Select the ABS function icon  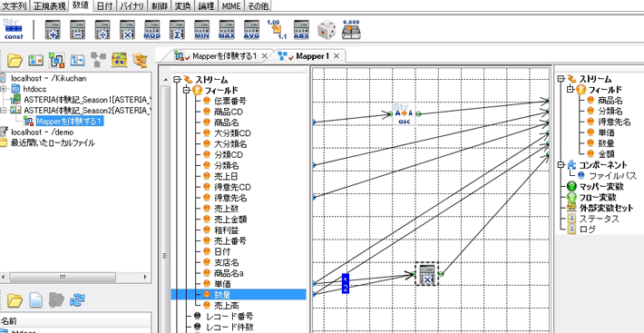pyautogui.click(x=301, y=30)
